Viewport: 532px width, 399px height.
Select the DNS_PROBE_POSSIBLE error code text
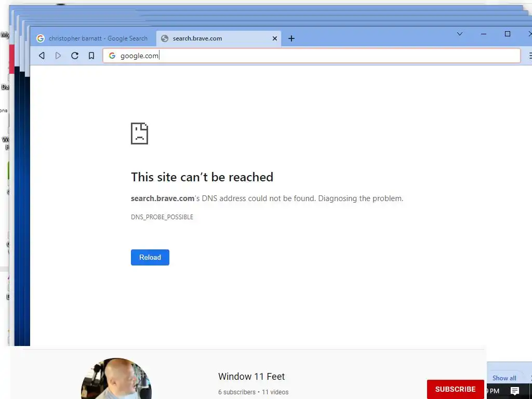(162, 217)
